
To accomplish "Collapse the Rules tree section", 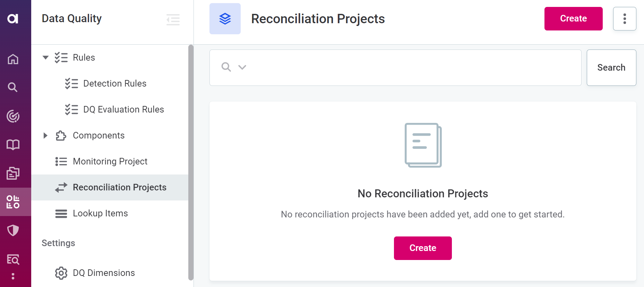I will pyautogui.click(x=45, y=57).
